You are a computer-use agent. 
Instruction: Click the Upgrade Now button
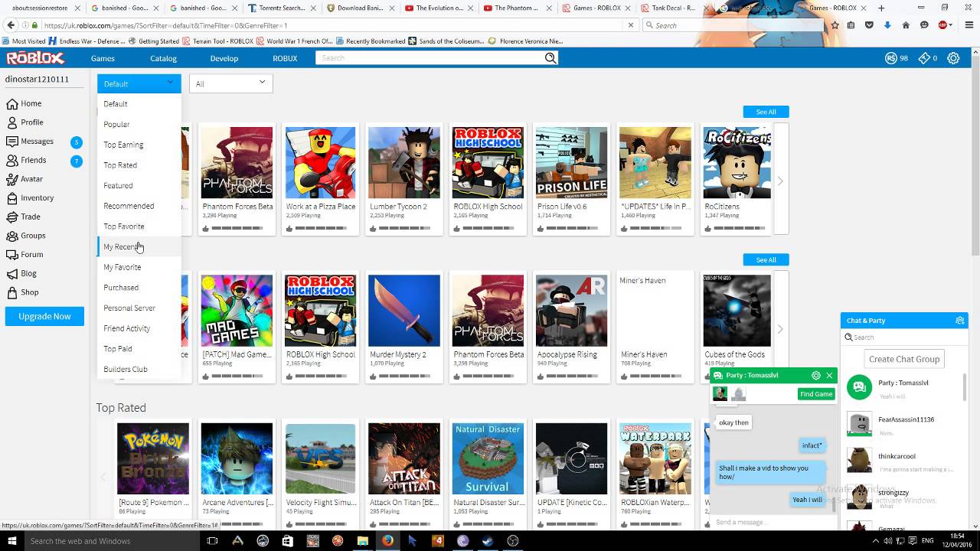[44, 316]
